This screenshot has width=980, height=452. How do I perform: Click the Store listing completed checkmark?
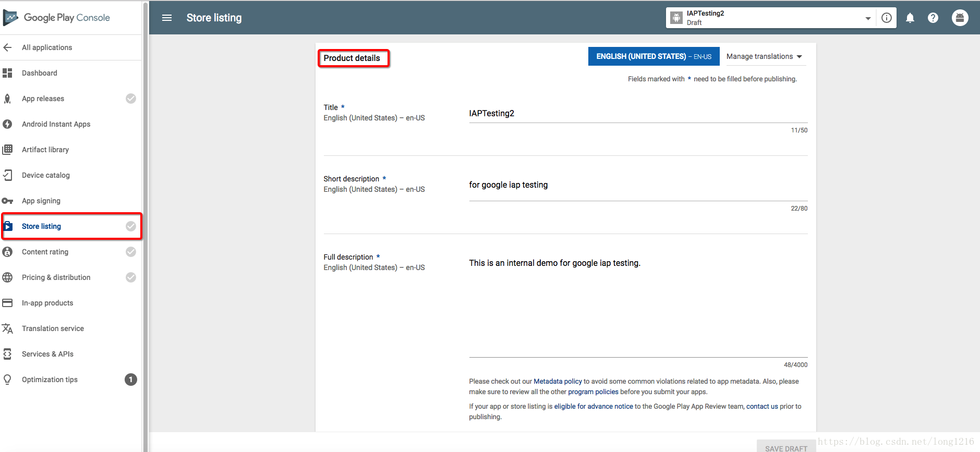[131, 226]
